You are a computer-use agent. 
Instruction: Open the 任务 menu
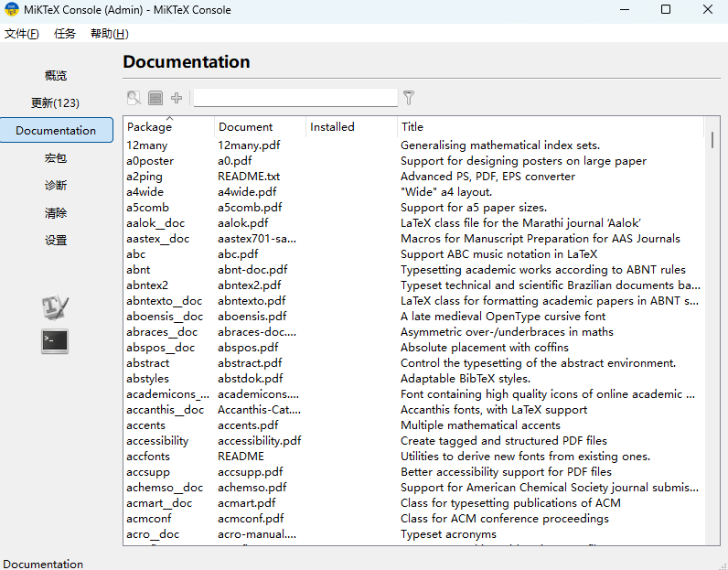(65, 34)
